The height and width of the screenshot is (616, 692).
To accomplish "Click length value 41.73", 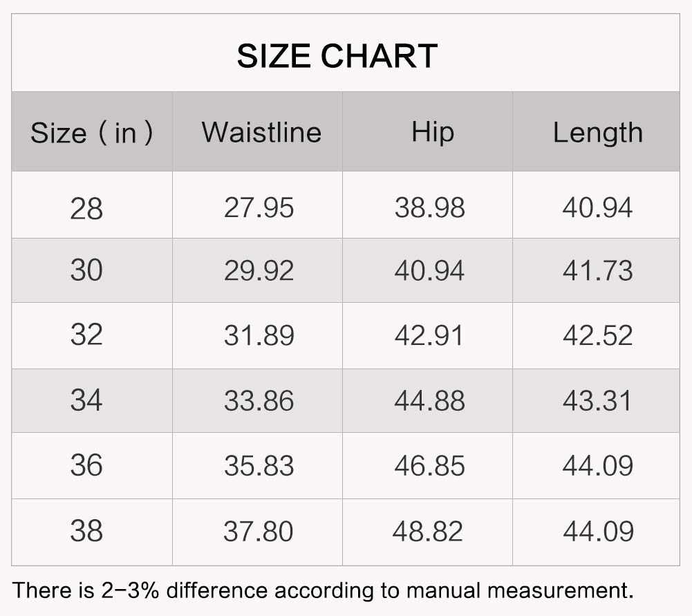I will pos(597,270).
